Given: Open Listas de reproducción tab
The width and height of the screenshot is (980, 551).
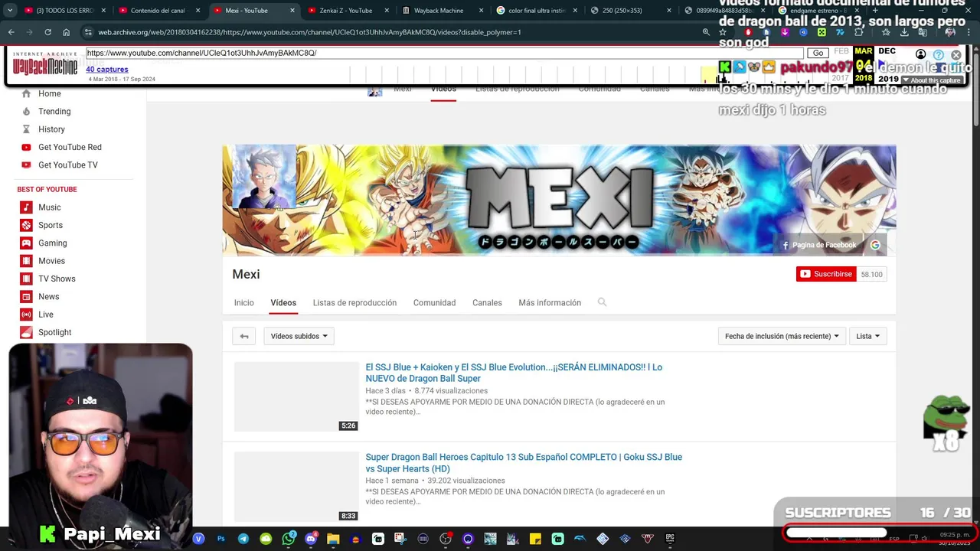Looking at the screenshot, I should pyautogui.click(x=354, y=303).
